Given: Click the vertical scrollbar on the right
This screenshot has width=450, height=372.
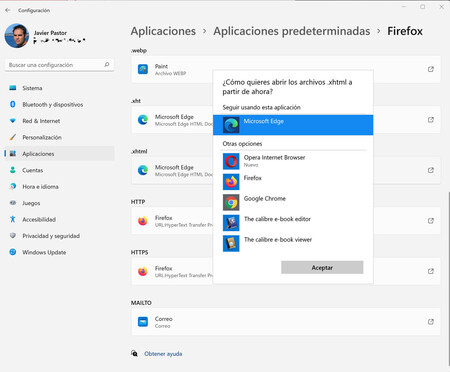Looking at the screenshot, I should click(448, 278).
